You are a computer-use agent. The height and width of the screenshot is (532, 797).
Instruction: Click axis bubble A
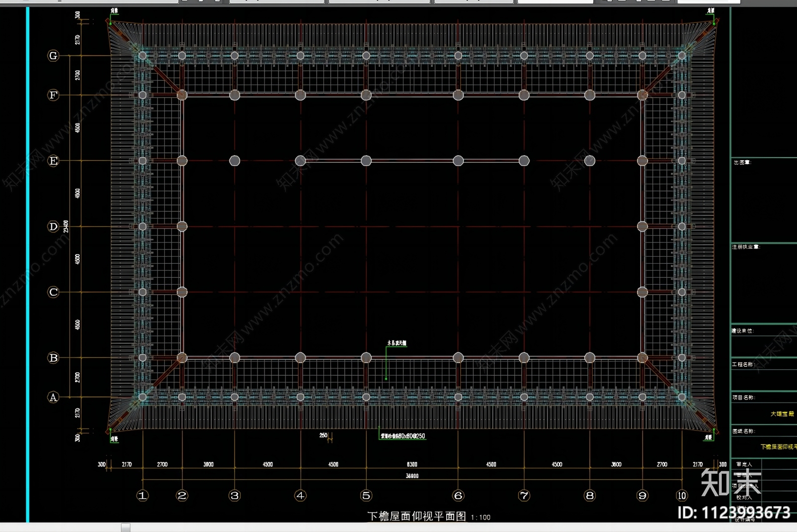53,397
